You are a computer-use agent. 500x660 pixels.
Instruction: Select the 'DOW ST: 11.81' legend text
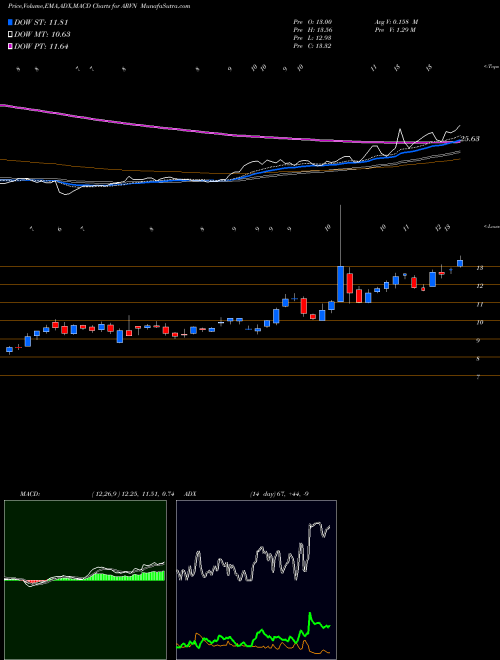[x=41, y=23]
